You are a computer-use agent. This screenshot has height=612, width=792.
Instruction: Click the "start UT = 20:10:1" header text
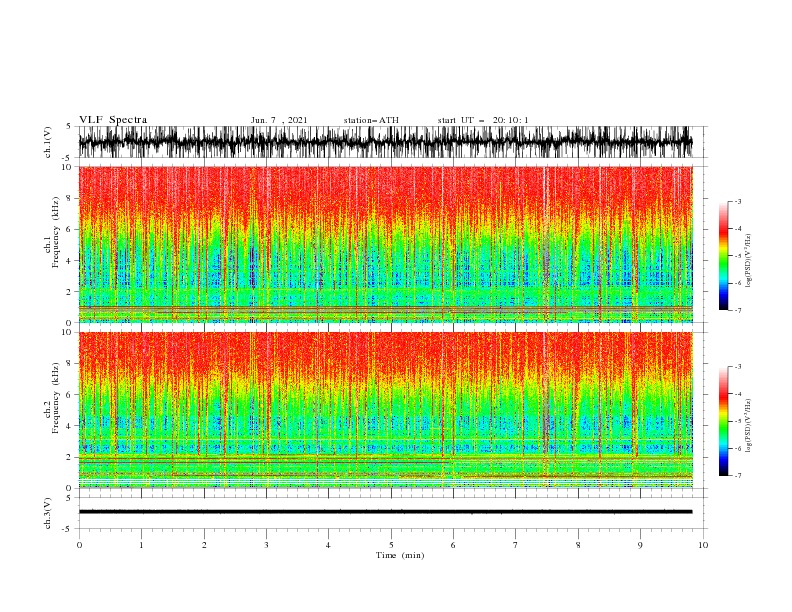point(483,120)
